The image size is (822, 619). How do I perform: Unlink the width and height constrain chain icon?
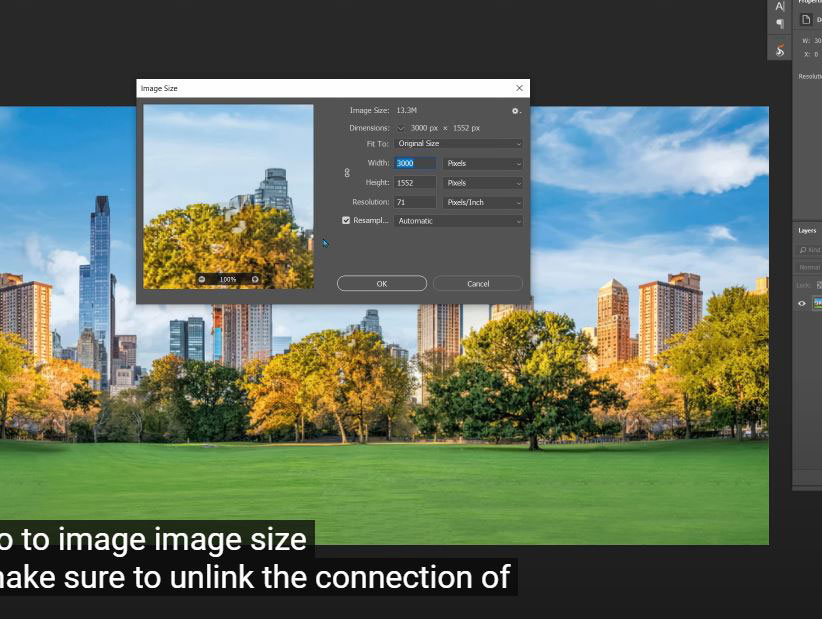coord(347,172)
